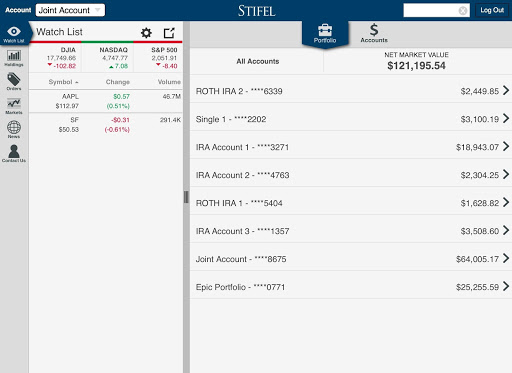512x373 pixels.
Task: Log Out of the application
Action: pos(492,10)
